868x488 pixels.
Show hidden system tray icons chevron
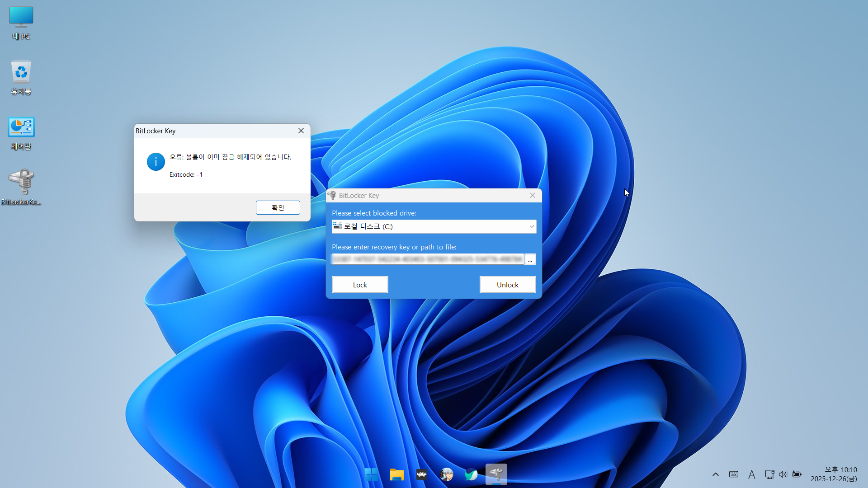[715, 474]
